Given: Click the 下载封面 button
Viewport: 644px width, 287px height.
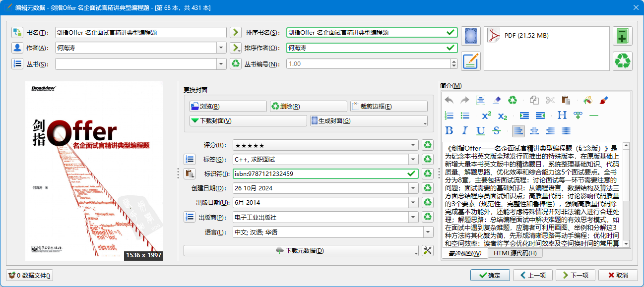Looking at the screenshot, I should pos(248,121).
